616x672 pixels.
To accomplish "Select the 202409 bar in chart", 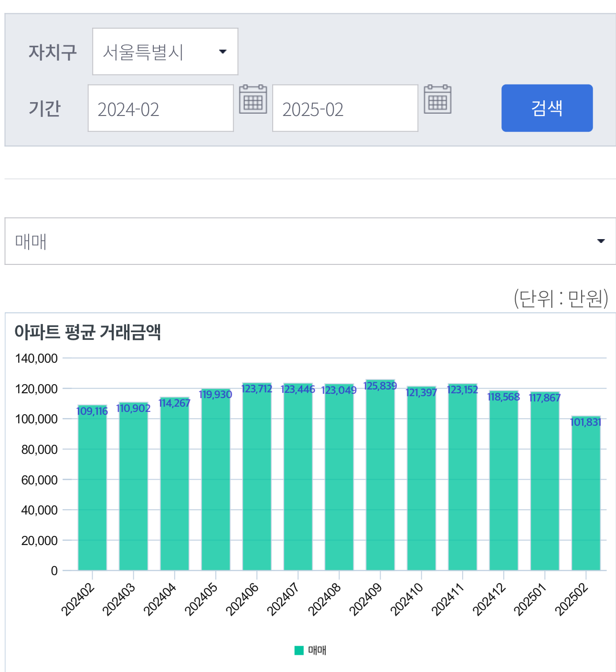I will [380, 475].
